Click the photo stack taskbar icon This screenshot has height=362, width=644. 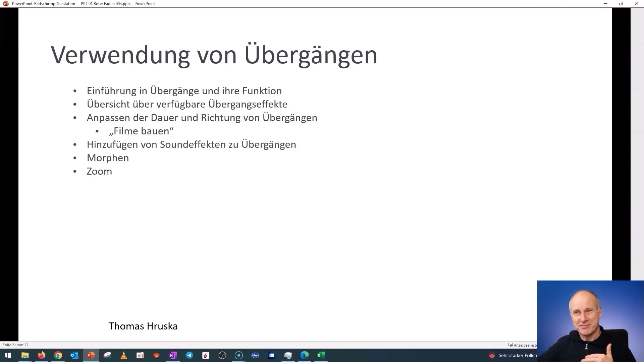tap(288, 355)
